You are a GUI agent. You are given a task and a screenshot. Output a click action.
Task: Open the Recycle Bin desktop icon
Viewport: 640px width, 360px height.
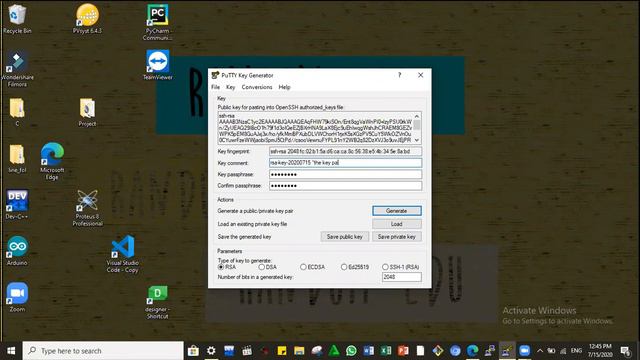point(17,19)
